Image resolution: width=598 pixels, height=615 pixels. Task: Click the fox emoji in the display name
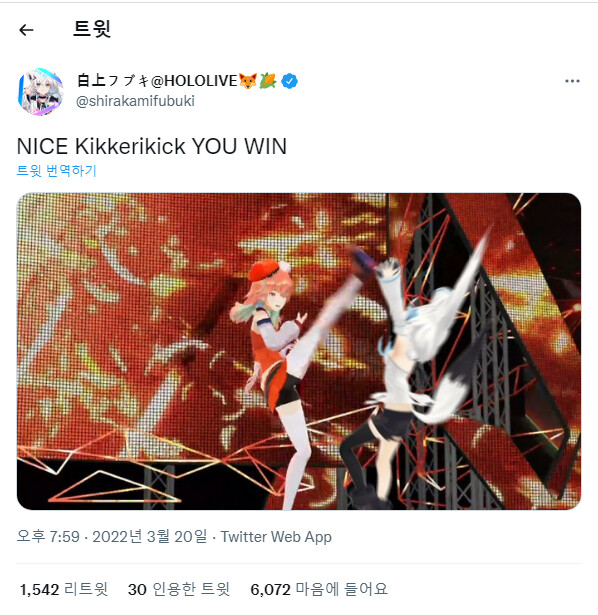coord(248,81)
